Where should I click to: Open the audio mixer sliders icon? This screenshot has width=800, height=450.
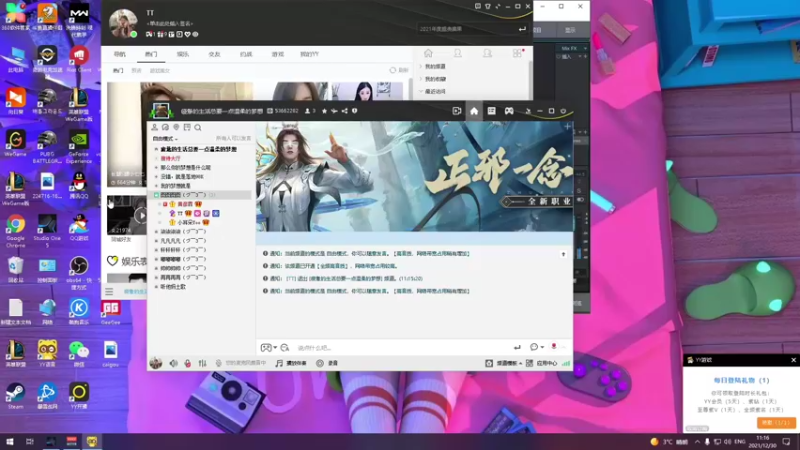(203, 363)
